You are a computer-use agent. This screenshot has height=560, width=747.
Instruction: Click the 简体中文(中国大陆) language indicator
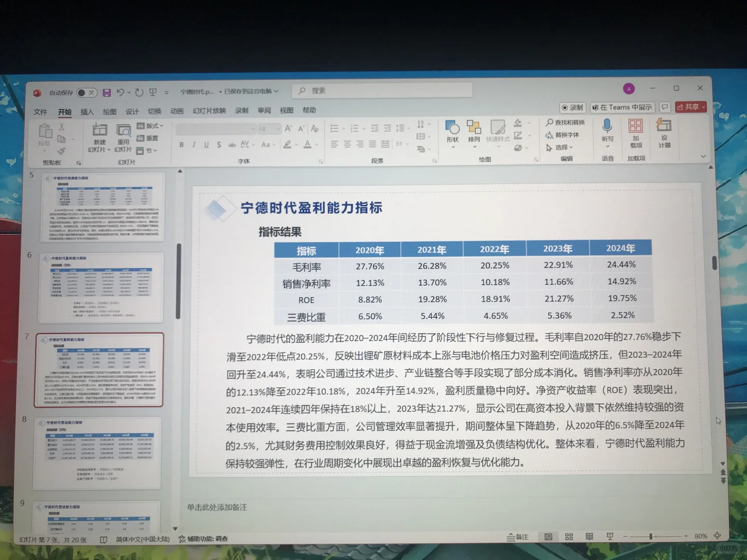coord(143,539)
